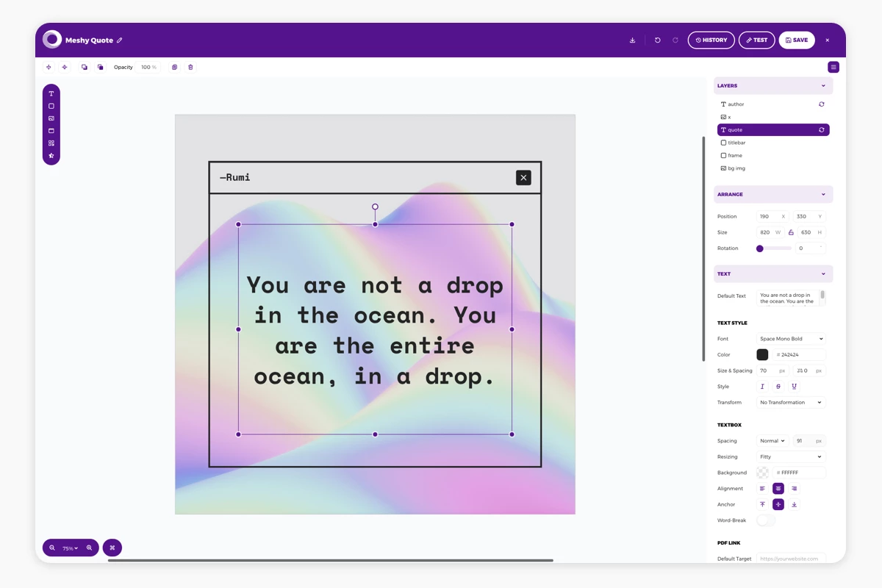Click the Rotation slider handle
882x588 pixels.
(760, 248)
